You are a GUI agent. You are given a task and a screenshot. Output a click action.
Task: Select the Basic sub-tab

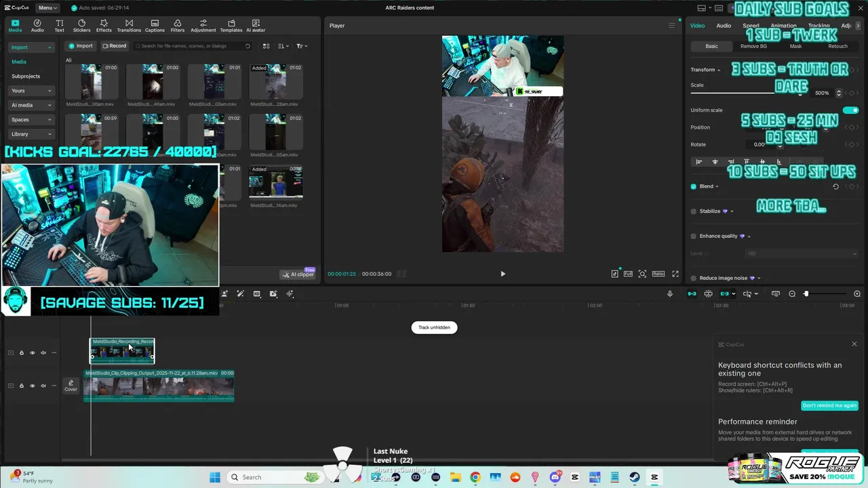[711, 46]
